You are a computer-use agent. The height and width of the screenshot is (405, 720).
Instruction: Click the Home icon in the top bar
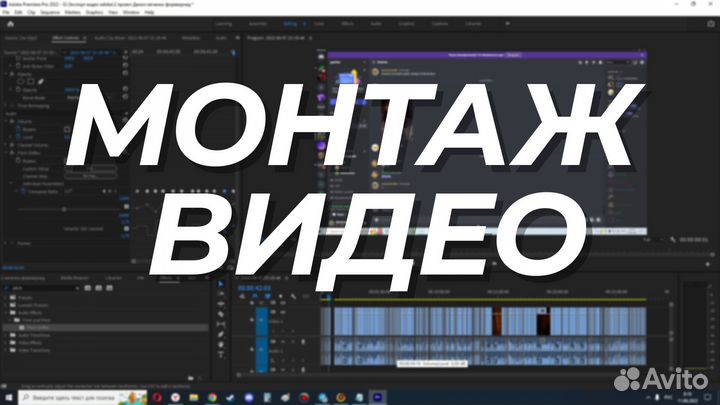pyautogui.click(x=11, y=24)
